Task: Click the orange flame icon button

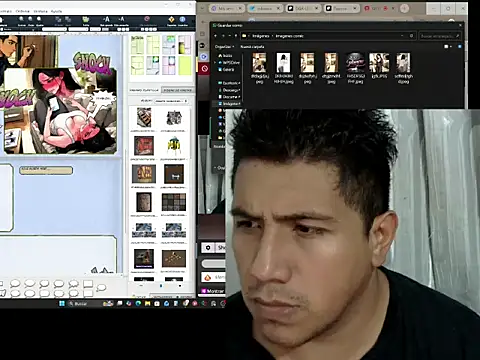Action: coord(208,277)
